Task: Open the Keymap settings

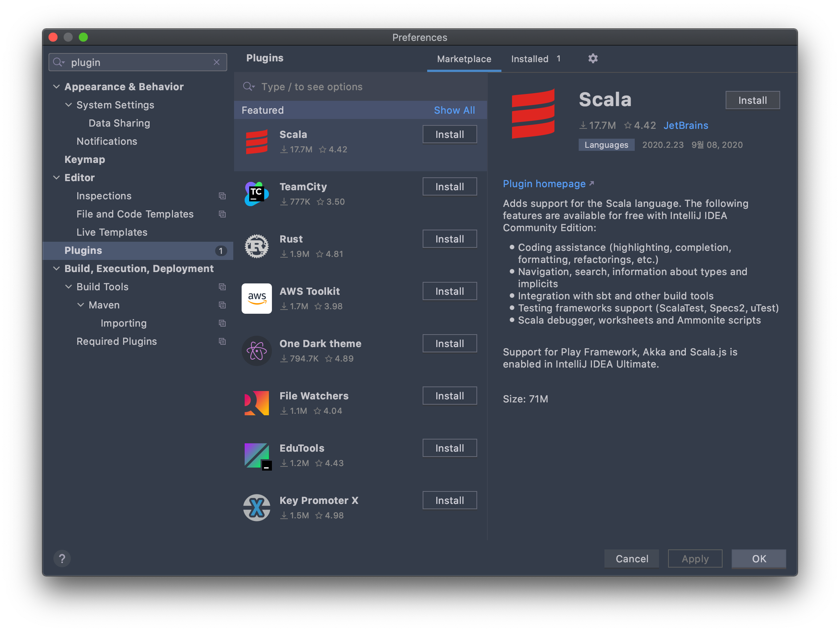Action: click(x=85, y=160)
